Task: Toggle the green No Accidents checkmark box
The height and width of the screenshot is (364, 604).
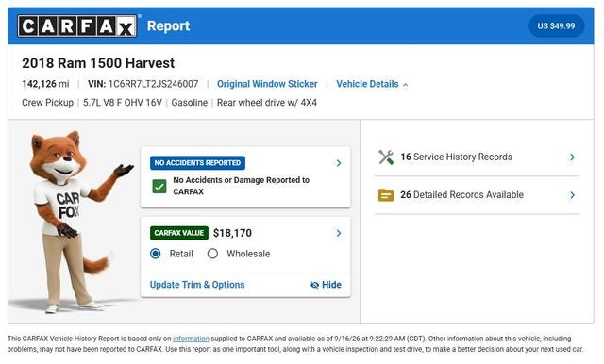Action: tap(159, 186)
